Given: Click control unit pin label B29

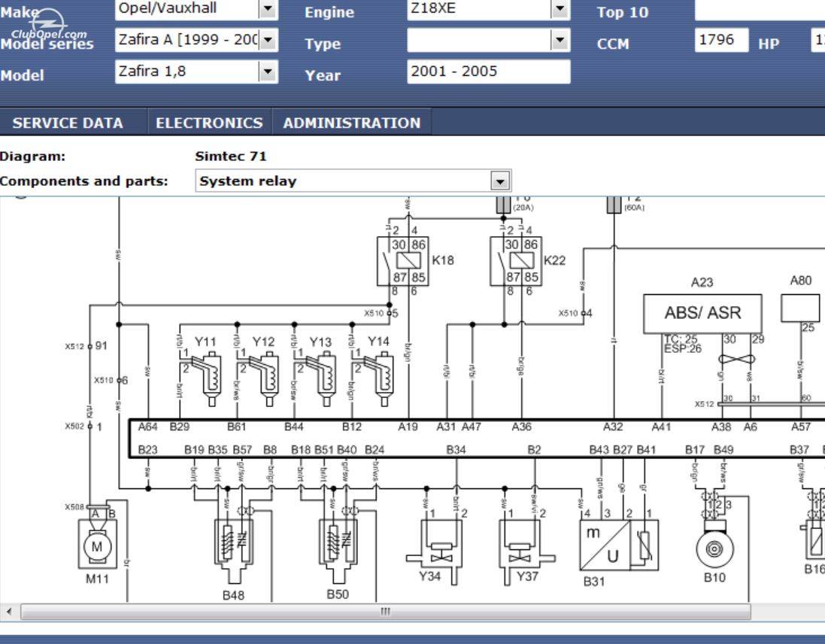Looking at the screenshot, I should click(x=180, y=427).
